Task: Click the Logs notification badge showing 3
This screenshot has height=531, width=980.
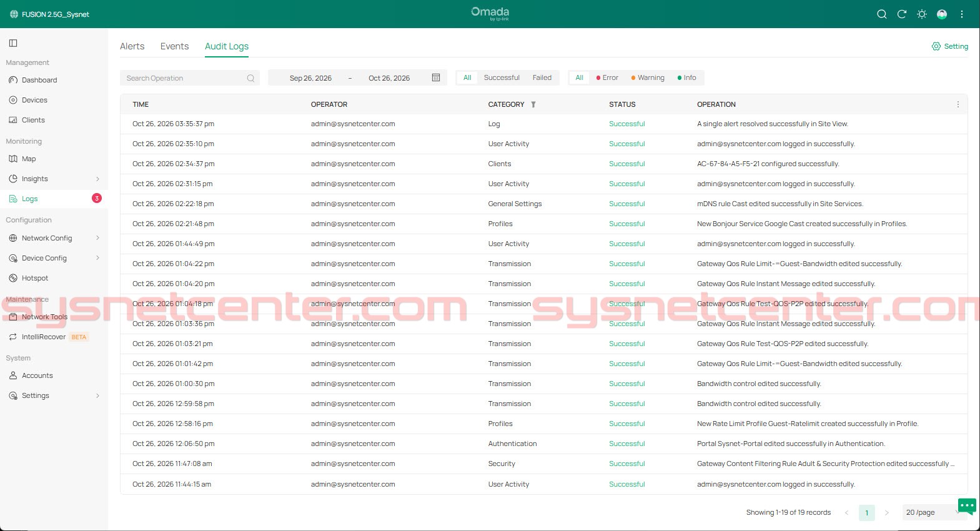Action: tap(97, 198)
